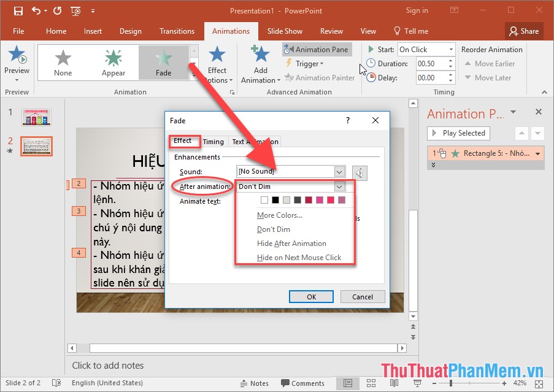Image resolution: width=554 pixels, height=392 pixels.
Task: Select the Timing tab in the Fade dialog
Action: (x=214, y=141)
